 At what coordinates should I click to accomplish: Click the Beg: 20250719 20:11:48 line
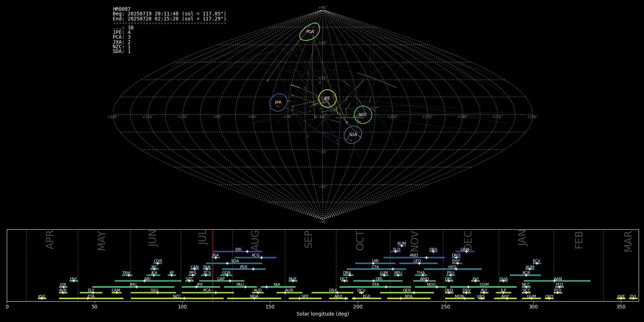tap(170, 14)
